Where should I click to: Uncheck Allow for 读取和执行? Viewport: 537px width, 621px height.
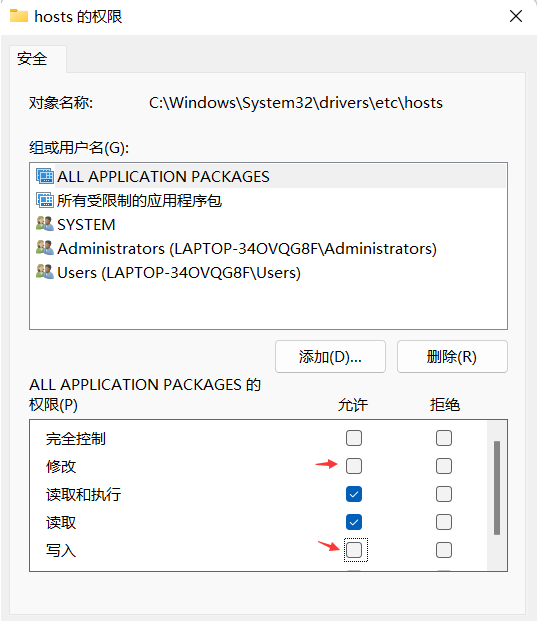pyautogui.click(x=354, y=494)
